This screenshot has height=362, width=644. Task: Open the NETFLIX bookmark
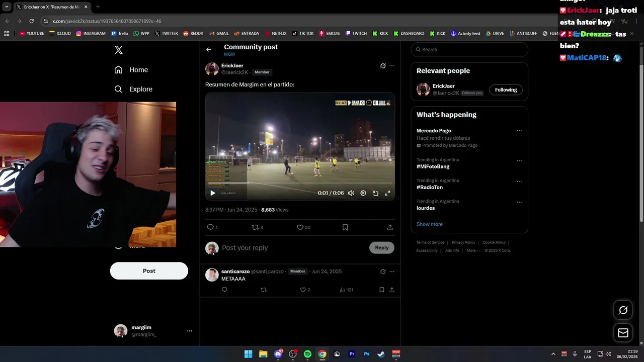pyautogui.click(x=275, y=34)
